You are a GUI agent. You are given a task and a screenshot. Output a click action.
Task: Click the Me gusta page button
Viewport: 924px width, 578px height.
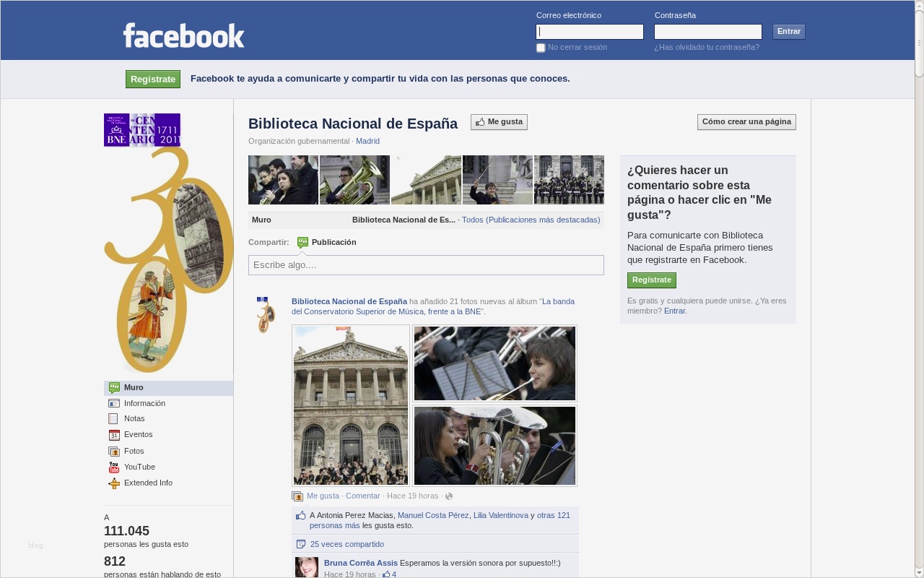tap(499, 122)
